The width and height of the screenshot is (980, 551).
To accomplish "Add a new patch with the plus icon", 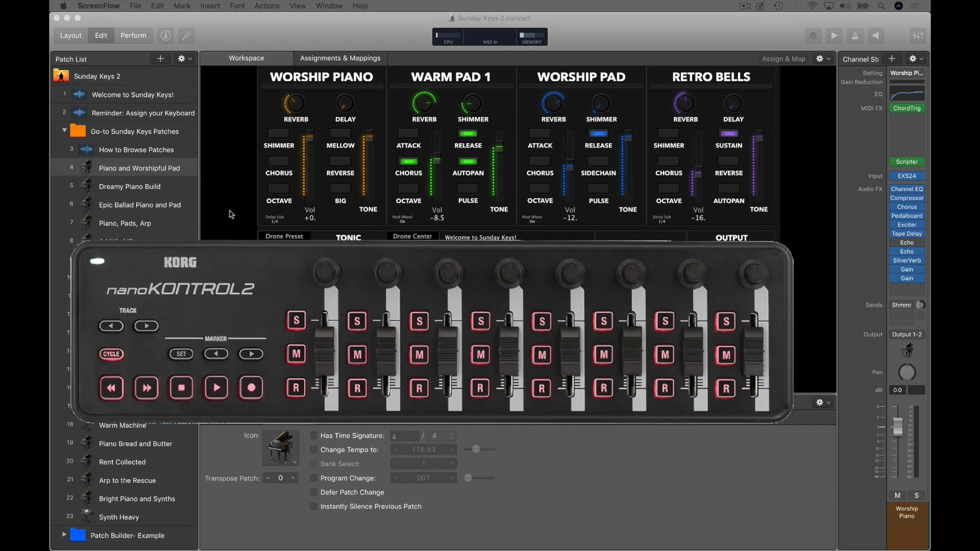I will pyautogui.click(x=160, y=59).
